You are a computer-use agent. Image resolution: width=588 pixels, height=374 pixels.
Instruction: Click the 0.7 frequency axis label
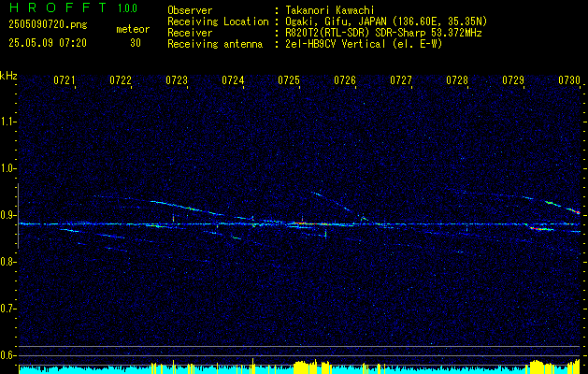(x=7, y=309)
